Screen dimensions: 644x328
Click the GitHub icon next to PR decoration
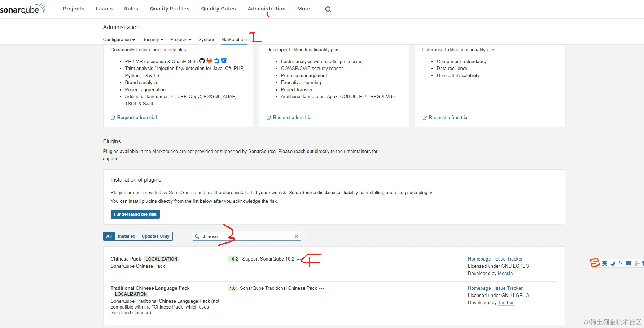202,61
